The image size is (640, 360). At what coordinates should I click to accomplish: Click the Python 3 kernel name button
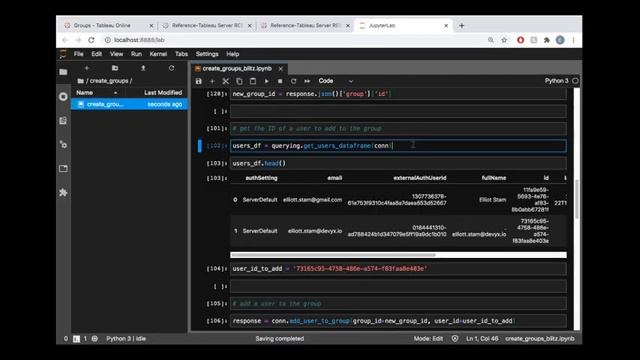[556, 81]
